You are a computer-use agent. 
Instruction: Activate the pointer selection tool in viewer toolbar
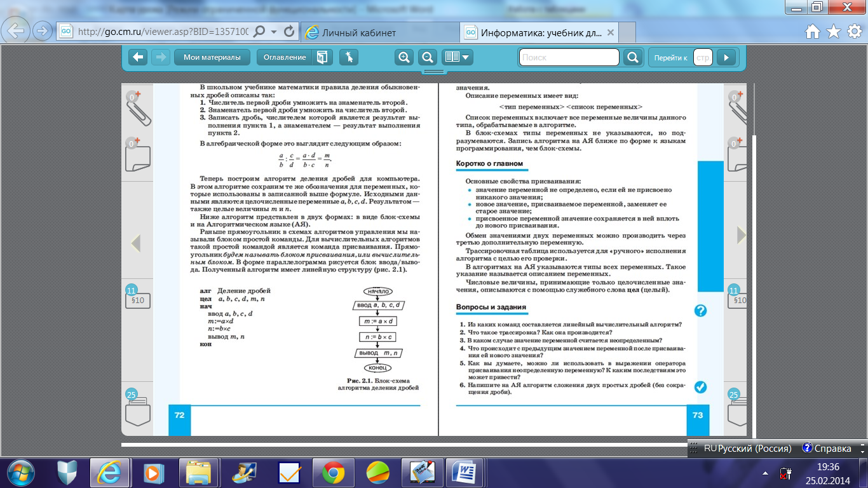349,57
